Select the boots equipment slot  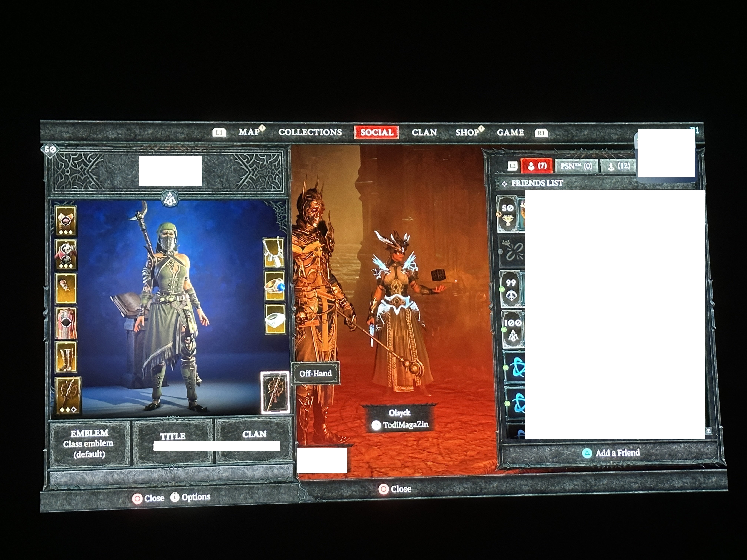pyautogui.click(x=66, y=357)
